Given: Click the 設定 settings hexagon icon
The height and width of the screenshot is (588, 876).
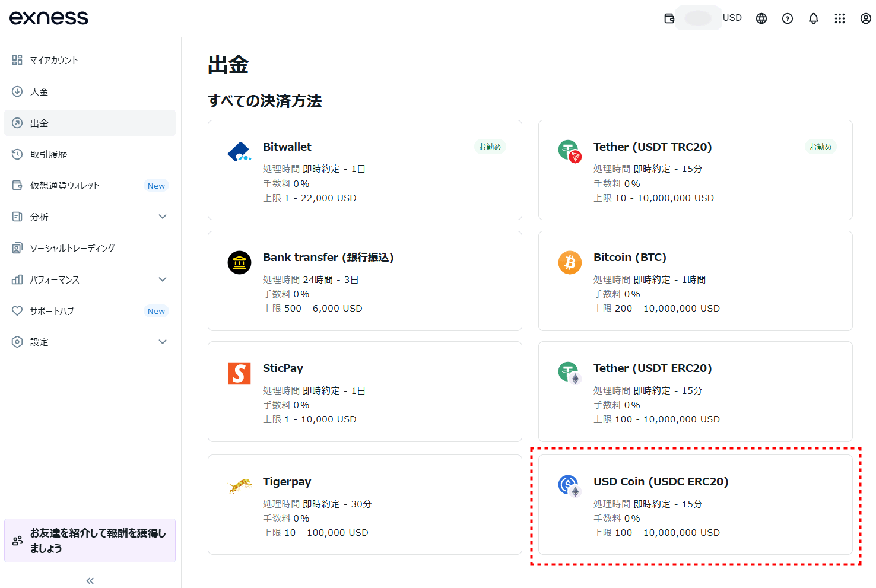Looking at the screenshot, I should click(17, 342).
